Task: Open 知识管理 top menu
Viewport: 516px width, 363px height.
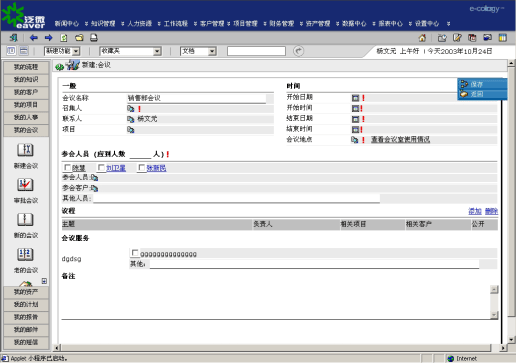Action: pos(103,23)
